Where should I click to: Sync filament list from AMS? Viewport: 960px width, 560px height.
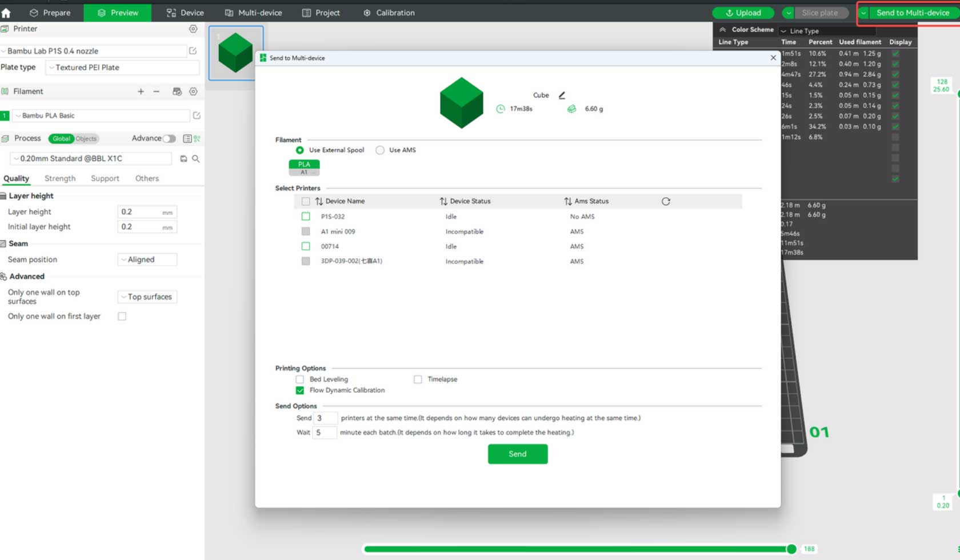177,91
